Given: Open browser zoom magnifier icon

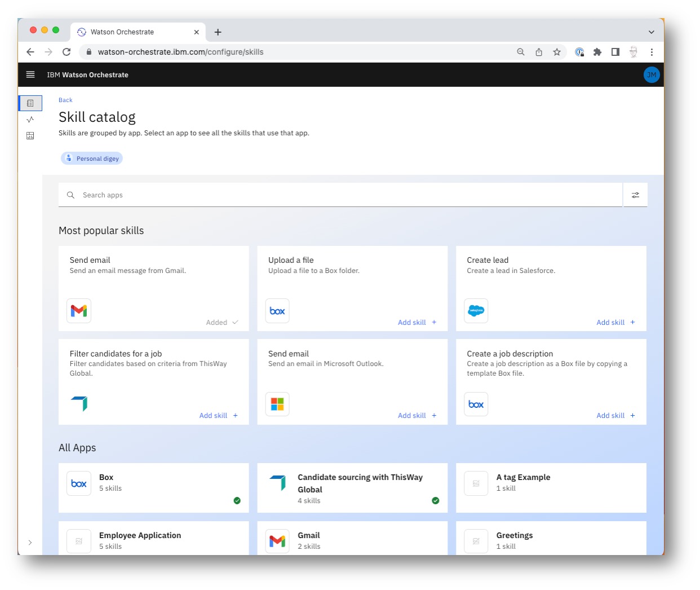Looking at the screenshot, I should (x=521, y=52).
